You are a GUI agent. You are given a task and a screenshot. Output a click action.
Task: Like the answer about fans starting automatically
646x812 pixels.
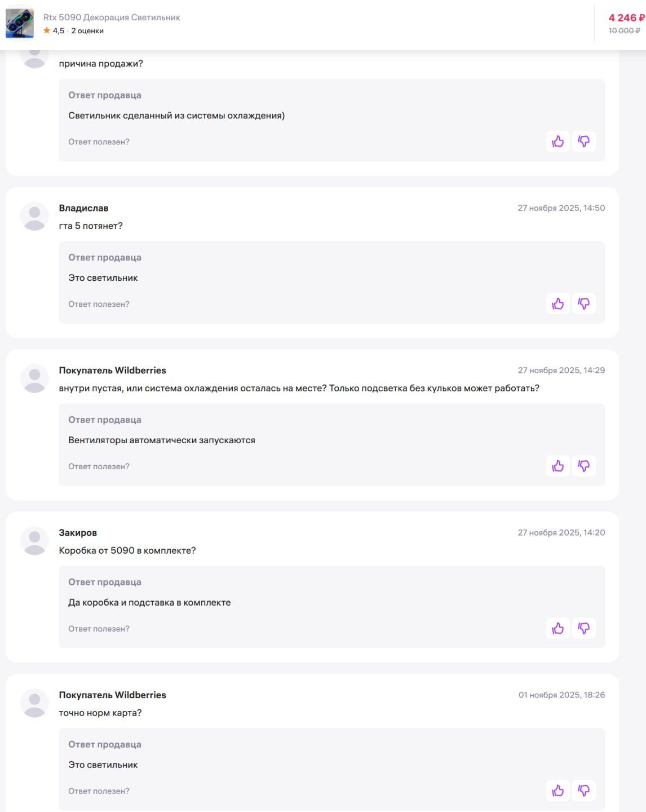coord(557,466)
